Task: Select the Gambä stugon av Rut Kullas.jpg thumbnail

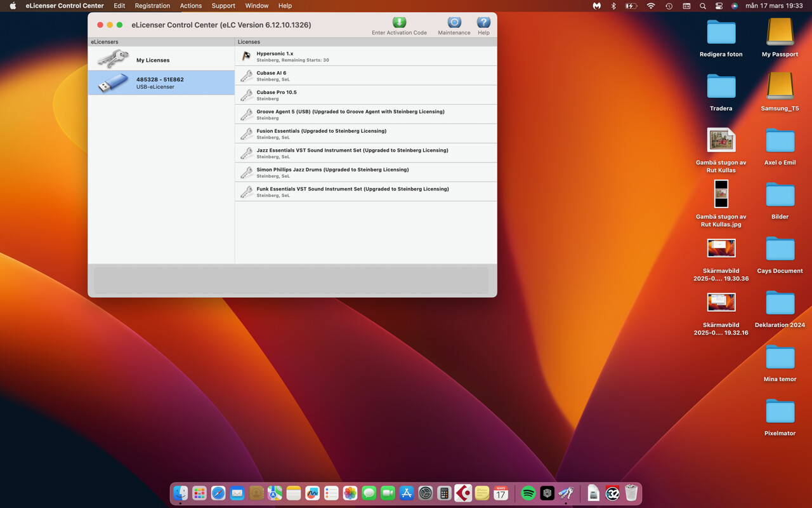Action: click(x=721, y=194)
